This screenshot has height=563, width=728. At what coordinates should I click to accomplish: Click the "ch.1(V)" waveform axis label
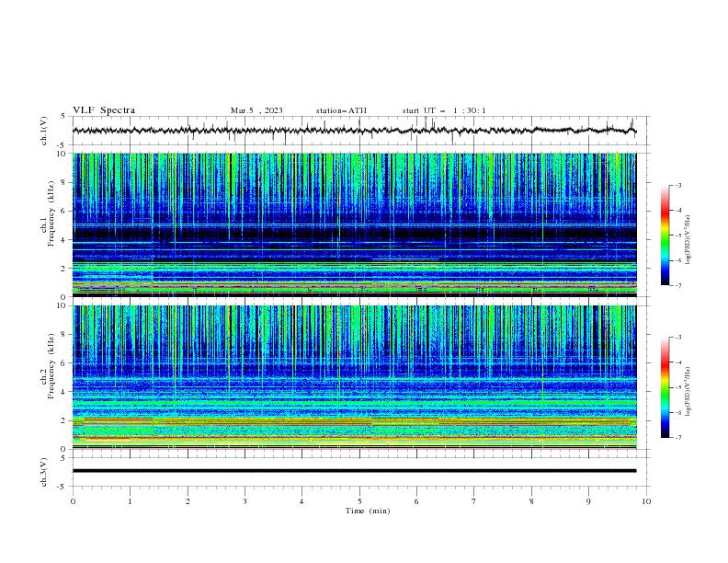(x=44, y=131)
